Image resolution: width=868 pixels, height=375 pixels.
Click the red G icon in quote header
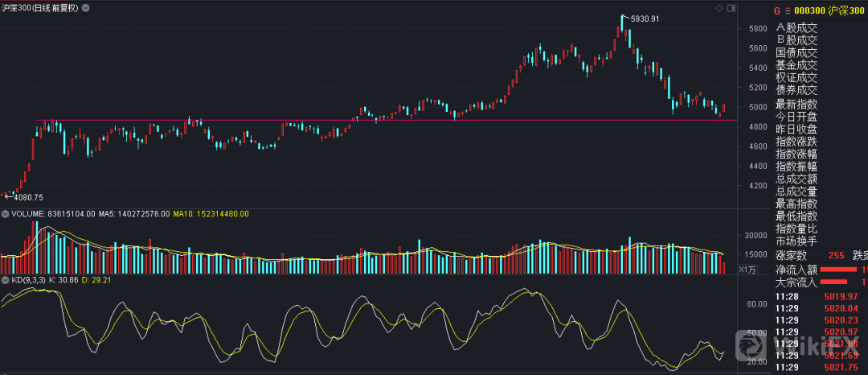[777, 10]
